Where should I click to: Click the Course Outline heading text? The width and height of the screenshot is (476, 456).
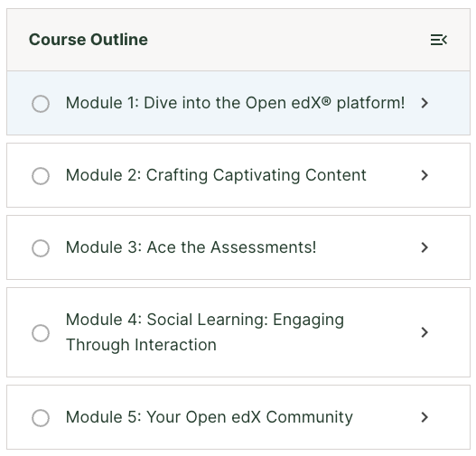point(89,40)
